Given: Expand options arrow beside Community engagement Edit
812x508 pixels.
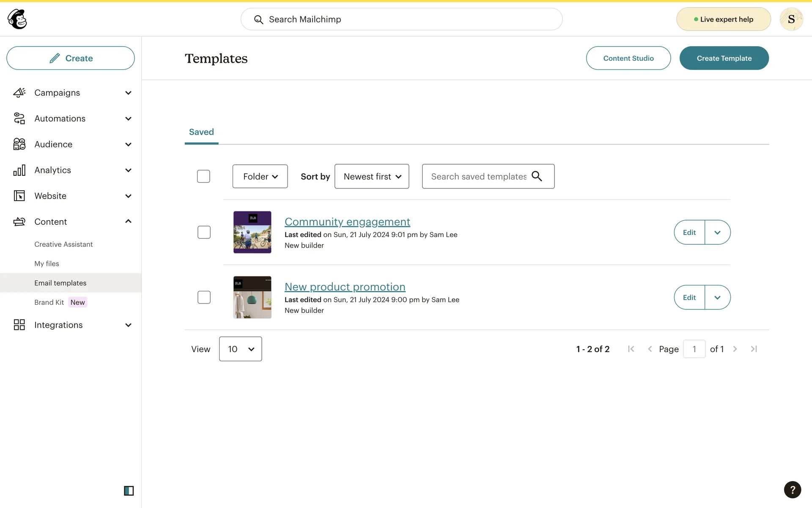Looking at the screenshot, I should pyautogui.click(x=717, y=232).
